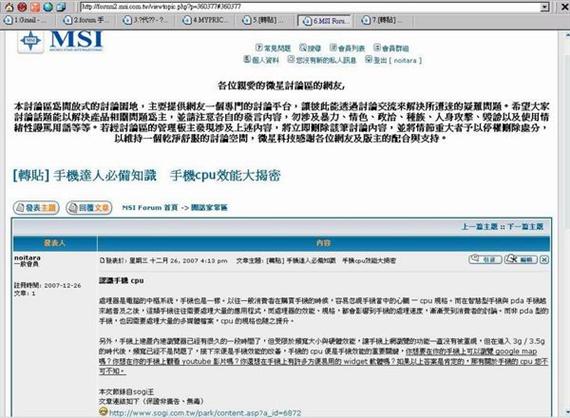Switch to the 1 Gmail tab
This screenshot has height=418, width=570.
(x=25, y=20)
